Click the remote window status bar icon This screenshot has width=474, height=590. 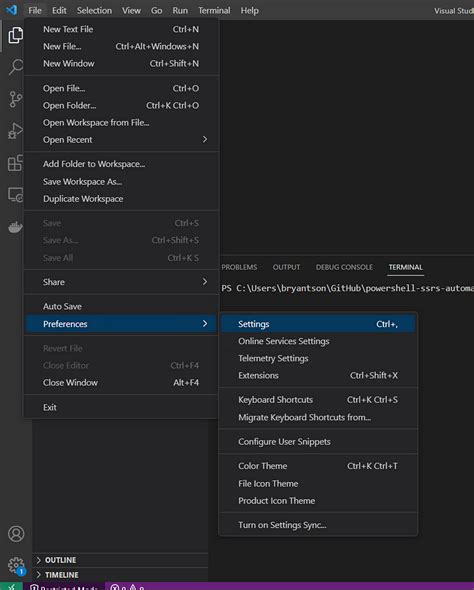coord(12,586)
